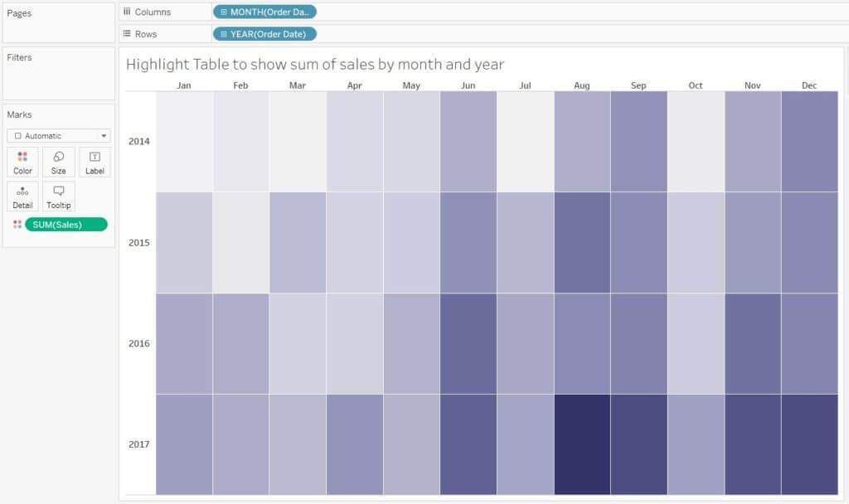The width and height of the screenshot is (849, 504).
Task: Click the Dec column header
Action: (809, 85)
